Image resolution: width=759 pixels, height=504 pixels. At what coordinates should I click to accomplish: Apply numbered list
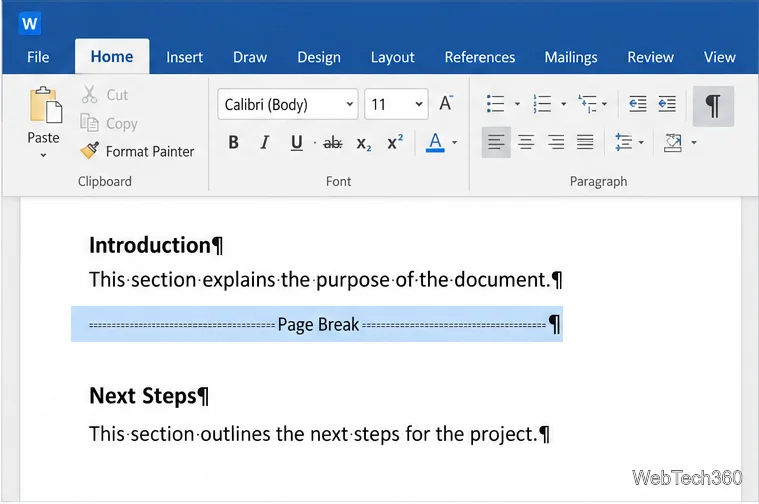(x=542, y=104)
